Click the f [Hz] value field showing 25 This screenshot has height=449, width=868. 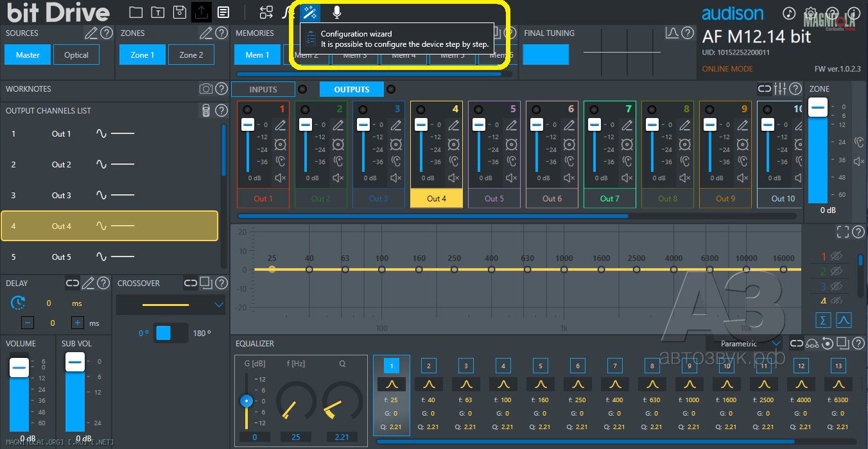pos(296,437)
